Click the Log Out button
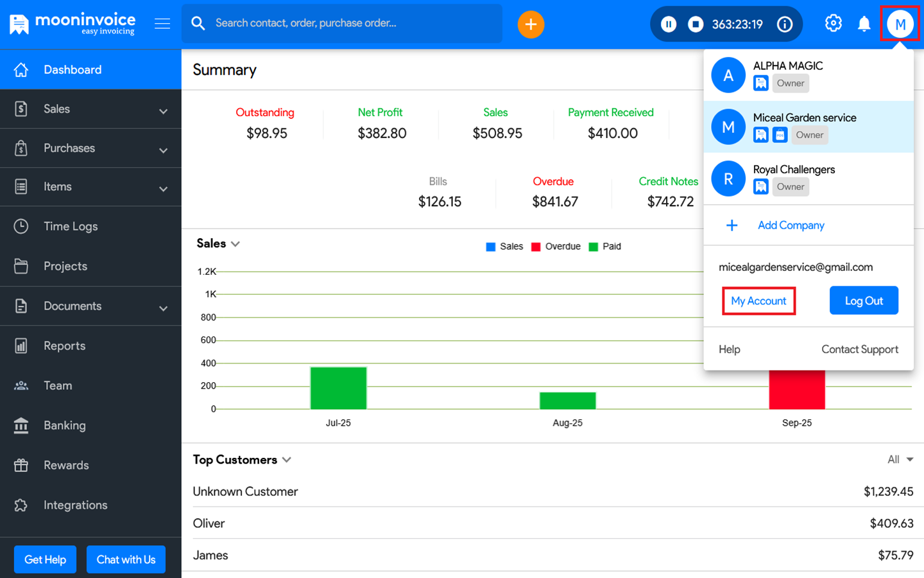The width and height of the screenshot is (924, 578). 863,301
